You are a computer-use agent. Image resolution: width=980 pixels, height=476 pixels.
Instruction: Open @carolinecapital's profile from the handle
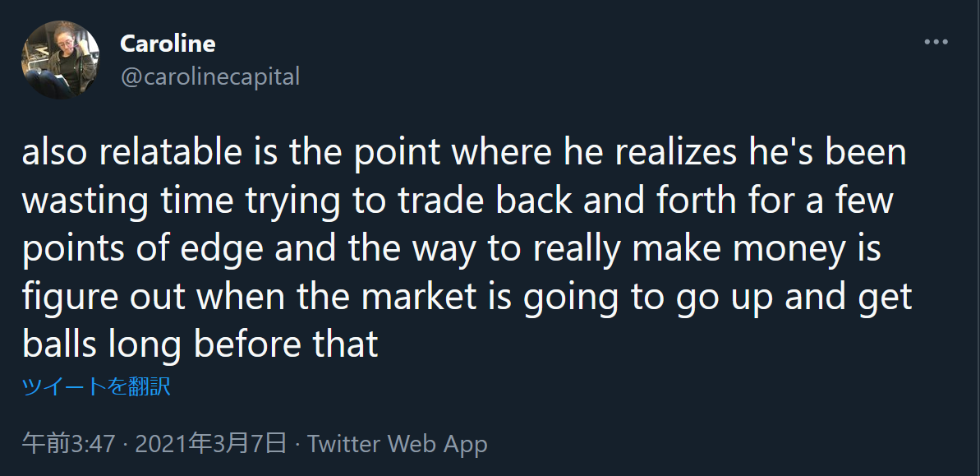click(x=210, y=76)
